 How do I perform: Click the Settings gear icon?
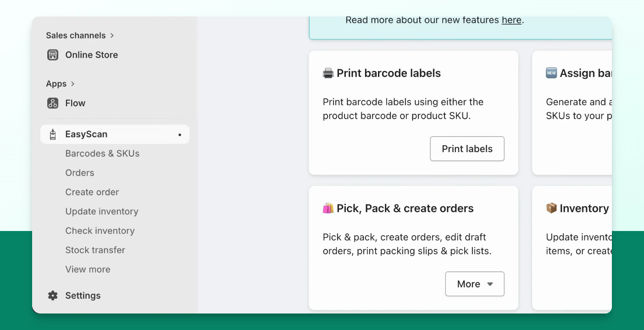pos(53,296)
